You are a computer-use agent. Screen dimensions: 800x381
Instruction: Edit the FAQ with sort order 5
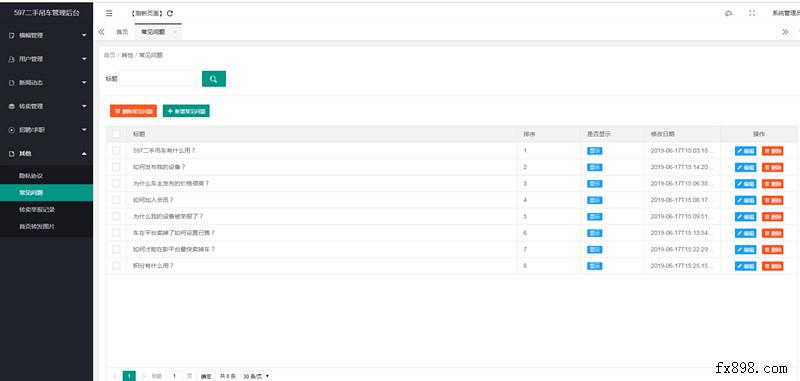coord(745,217)
